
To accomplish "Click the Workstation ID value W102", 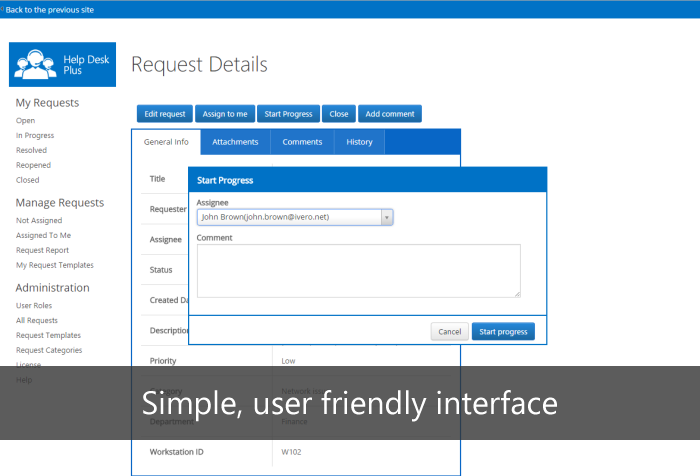I will point(291,452).
